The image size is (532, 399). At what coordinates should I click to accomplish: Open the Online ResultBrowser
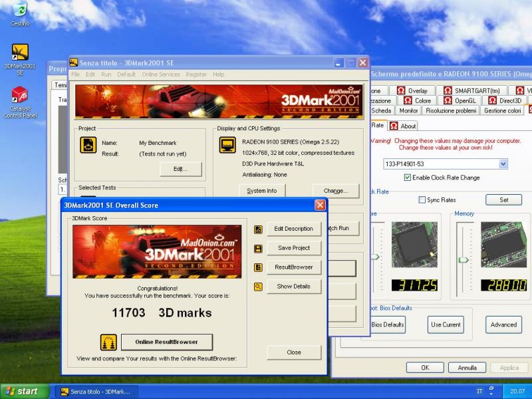click(x=167, y=342)
